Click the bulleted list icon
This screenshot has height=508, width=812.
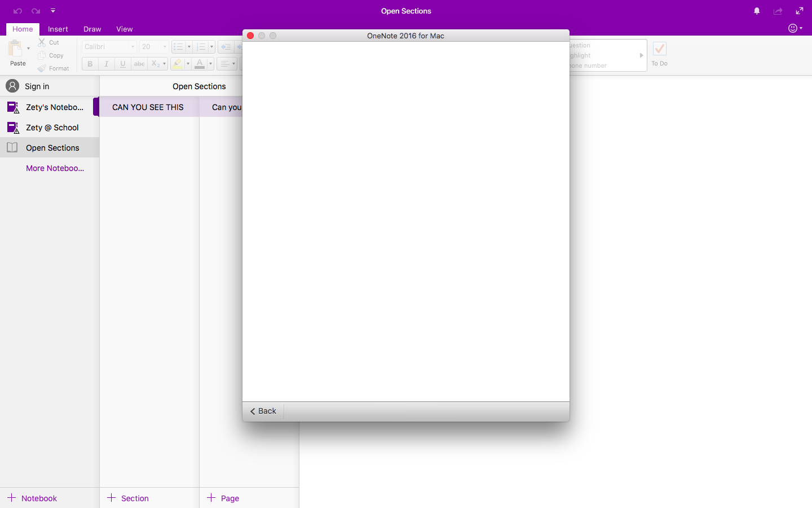pyautogui.click(x=178, y=47)
